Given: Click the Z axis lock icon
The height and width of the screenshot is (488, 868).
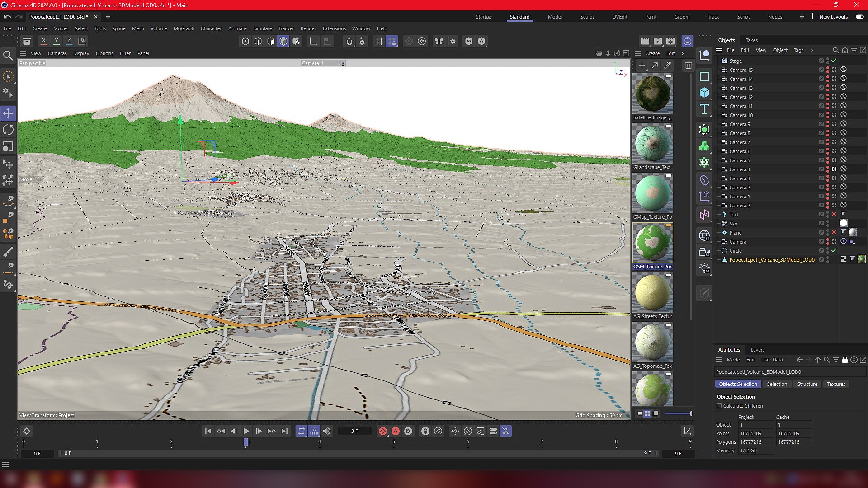Looking at the screenshot, I should (69, 41).
